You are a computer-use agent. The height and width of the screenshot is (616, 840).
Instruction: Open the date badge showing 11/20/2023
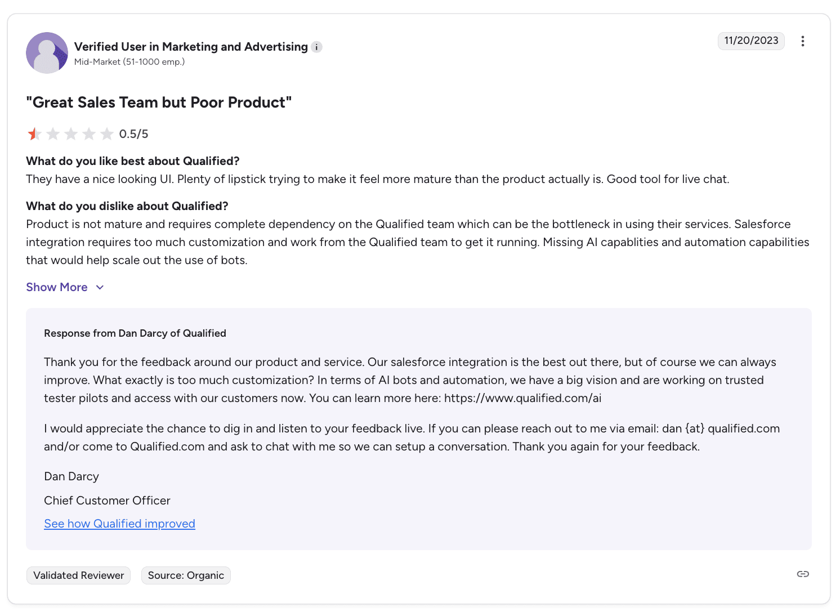point(751,41)
